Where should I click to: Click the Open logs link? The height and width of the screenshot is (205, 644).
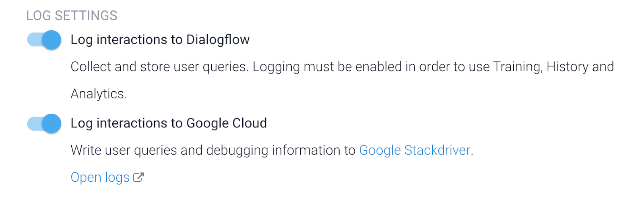pos(100,177)
